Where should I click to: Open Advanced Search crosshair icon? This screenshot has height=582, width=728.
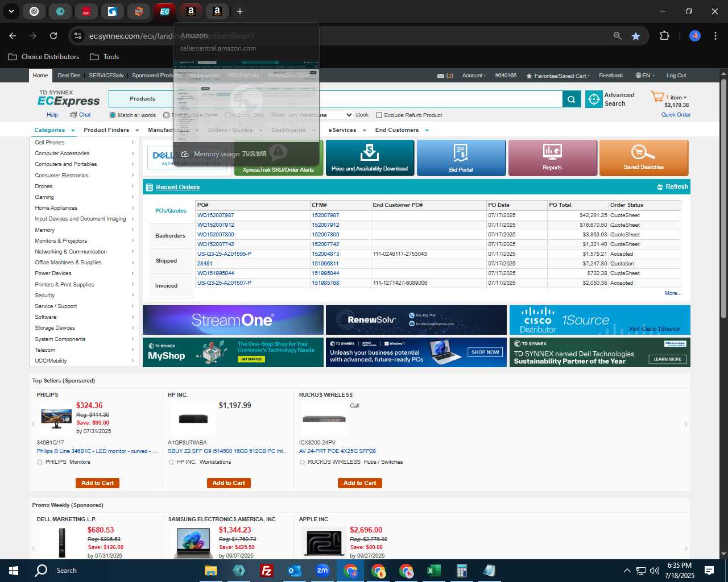coord(594,99)
